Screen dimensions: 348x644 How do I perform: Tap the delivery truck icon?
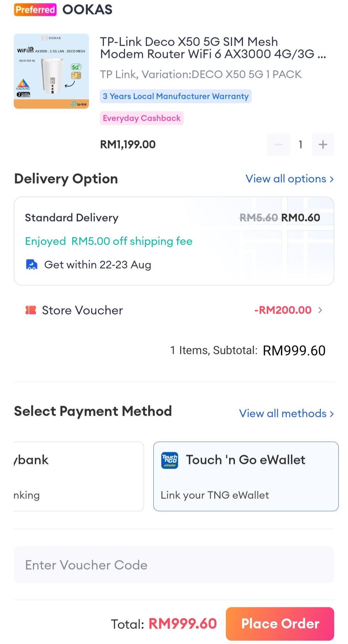(x=32, y=265)
